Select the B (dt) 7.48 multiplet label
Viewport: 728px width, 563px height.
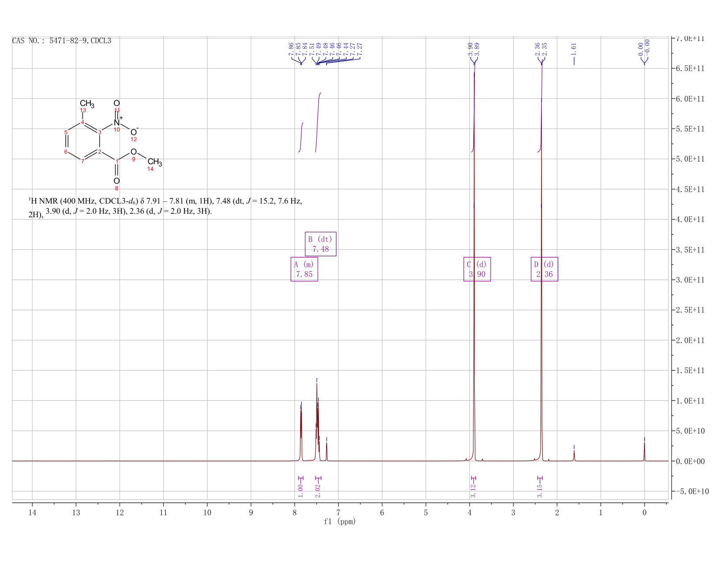pyautogui.click(x=321, y=244)
